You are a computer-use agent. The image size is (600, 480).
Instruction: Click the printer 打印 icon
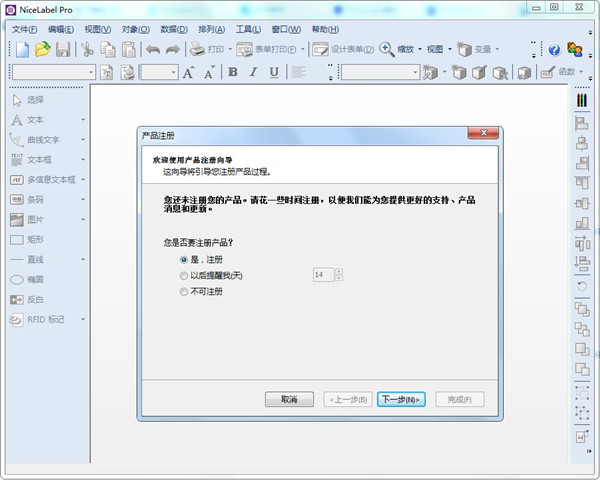198,49
